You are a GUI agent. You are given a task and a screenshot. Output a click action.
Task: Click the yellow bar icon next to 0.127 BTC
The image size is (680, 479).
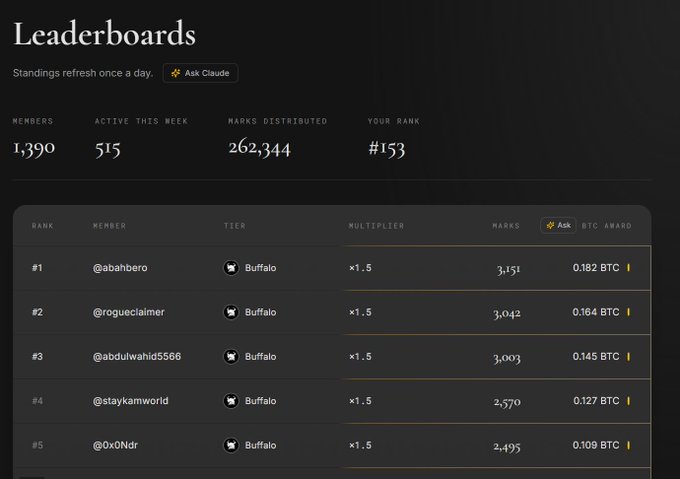(628, 401)
